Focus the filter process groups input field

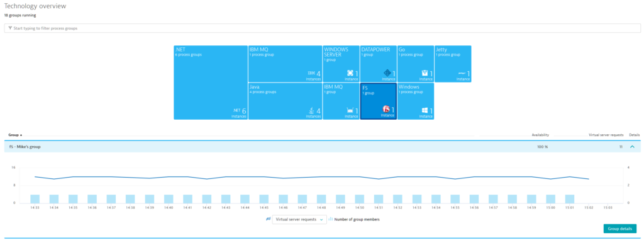[x=322, y=28]
